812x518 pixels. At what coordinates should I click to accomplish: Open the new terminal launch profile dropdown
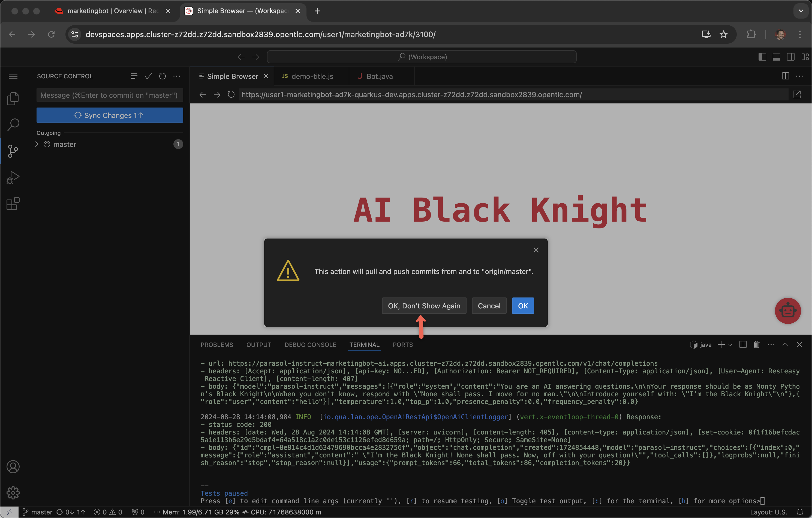[730, 344]
